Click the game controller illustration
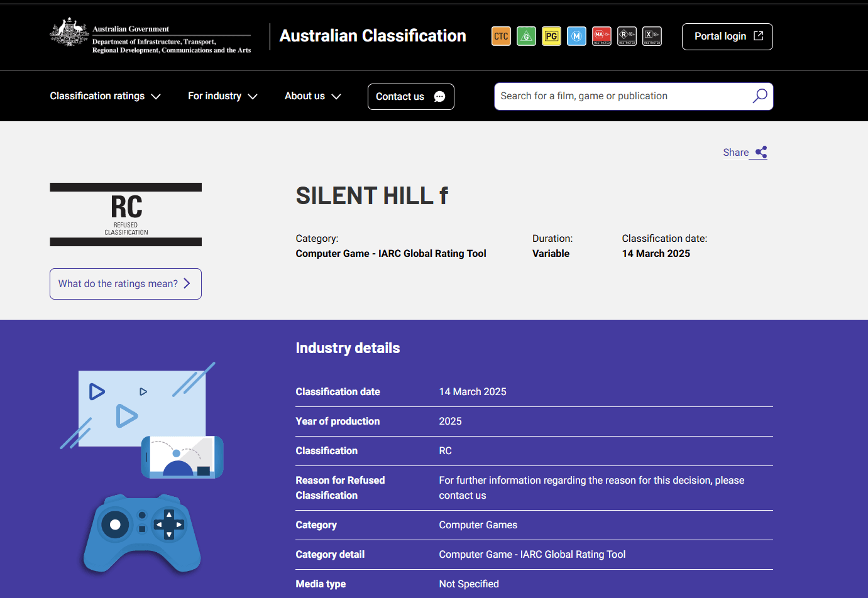868x598 pixels. coord(142,533)
